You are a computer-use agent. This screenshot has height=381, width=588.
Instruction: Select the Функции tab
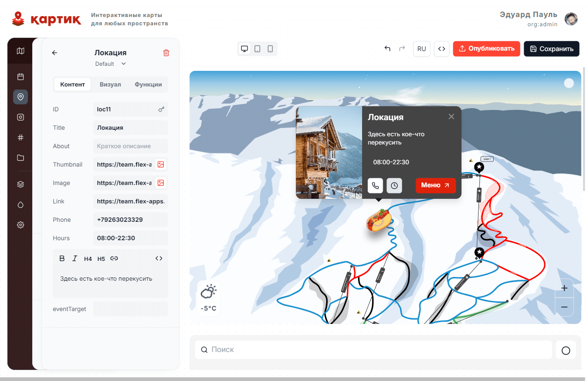click(x=148, y=84)
